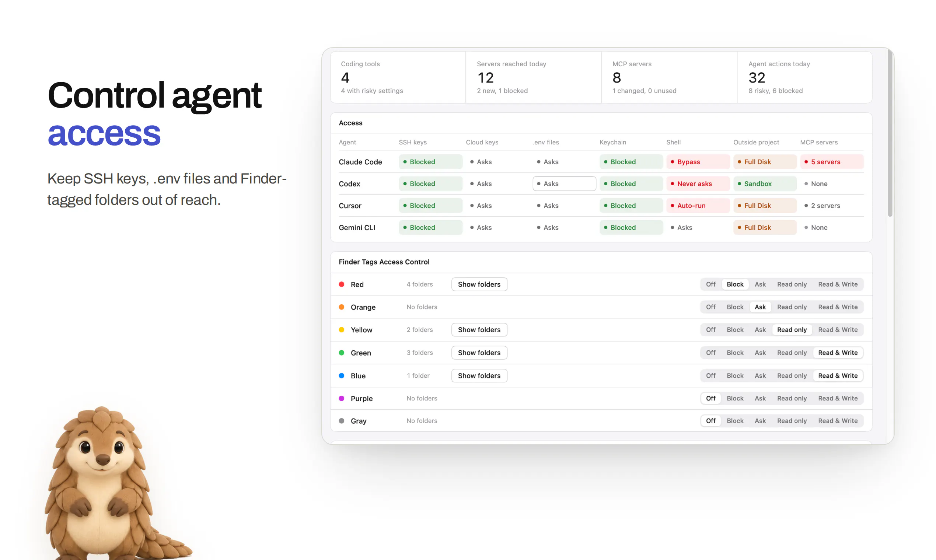Click the Red tag color dot
Image resolution: width=936 pixels, height=560 pixels.
341,284
